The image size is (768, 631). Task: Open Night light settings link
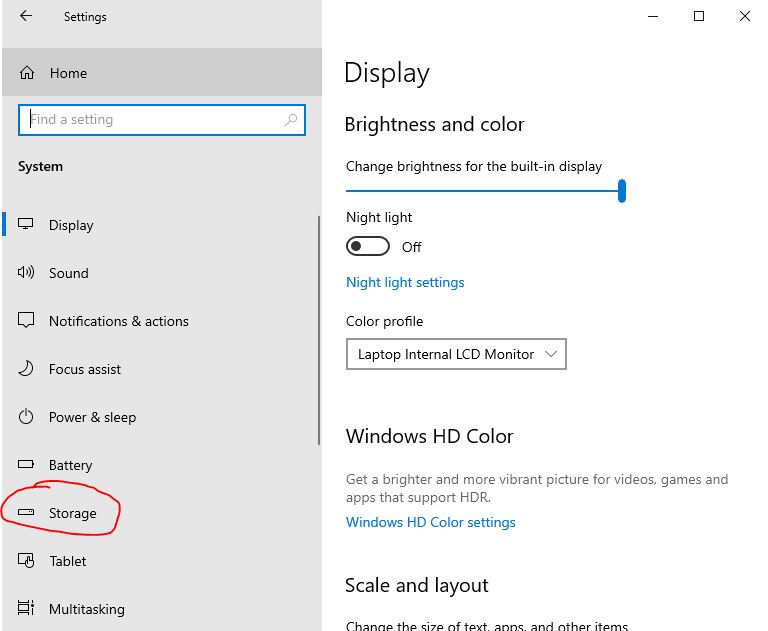click(405, 283)
